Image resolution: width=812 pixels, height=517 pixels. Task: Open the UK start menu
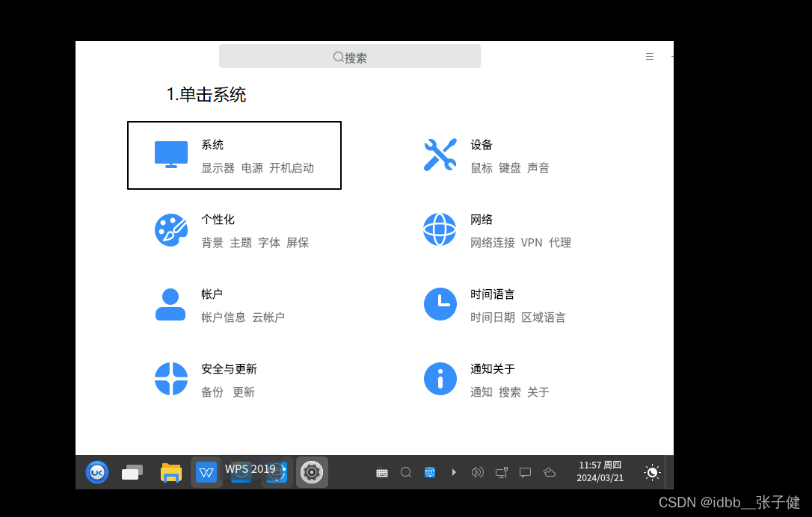[x=97, y=472]
